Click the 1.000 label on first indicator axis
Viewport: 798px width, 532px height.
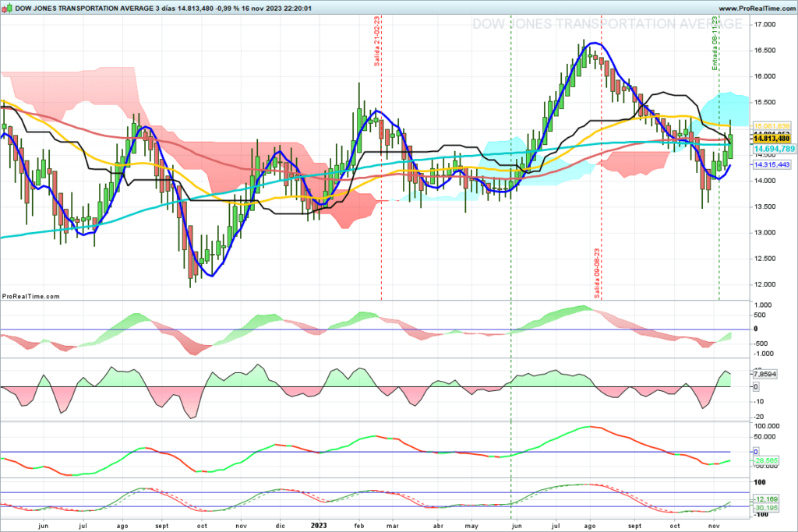764,305
